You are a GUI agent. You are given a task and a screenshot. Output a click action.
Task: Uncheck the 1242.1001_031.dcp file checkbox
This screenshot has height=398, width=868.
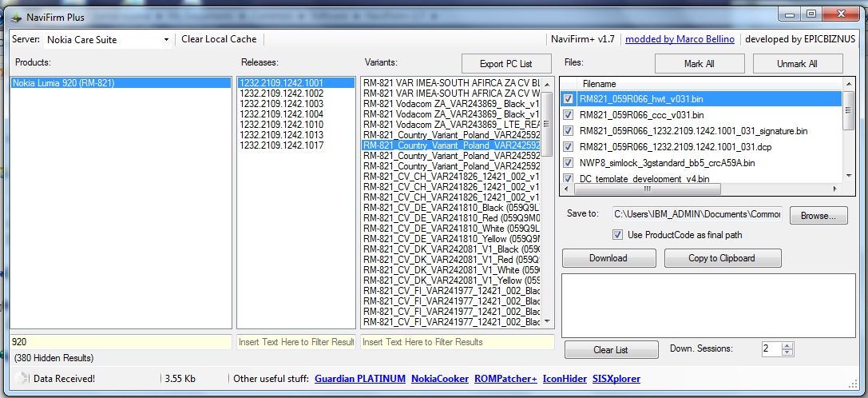(x=568, y=147)
